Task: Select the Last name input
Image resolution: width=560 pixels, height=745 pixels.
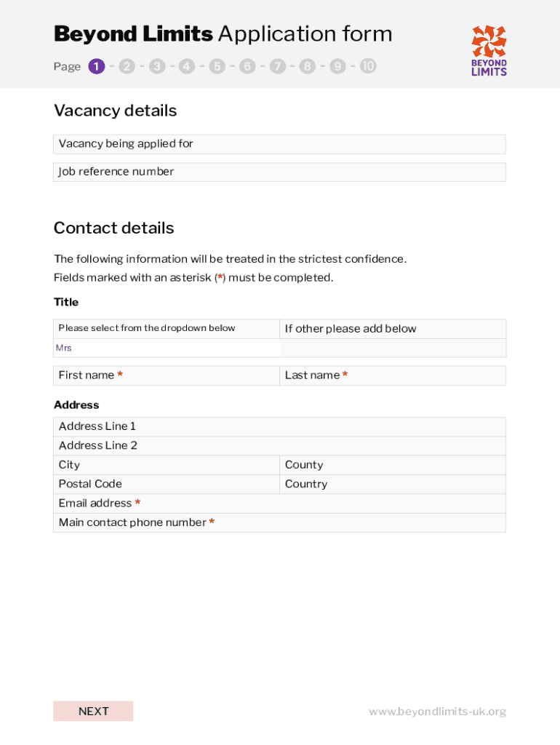Action: 393,375
